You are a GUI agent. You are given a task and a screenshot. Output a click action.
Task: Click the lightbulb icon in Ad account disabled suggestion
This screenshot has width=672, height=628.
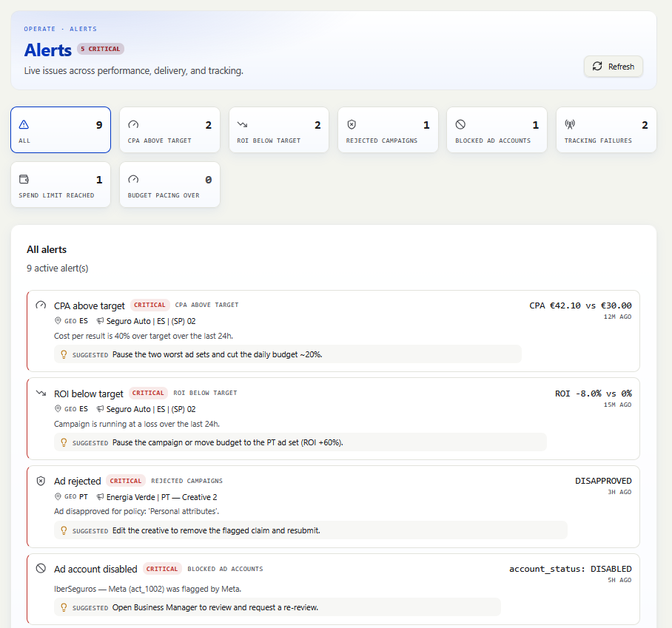click(x=64, y=607)
